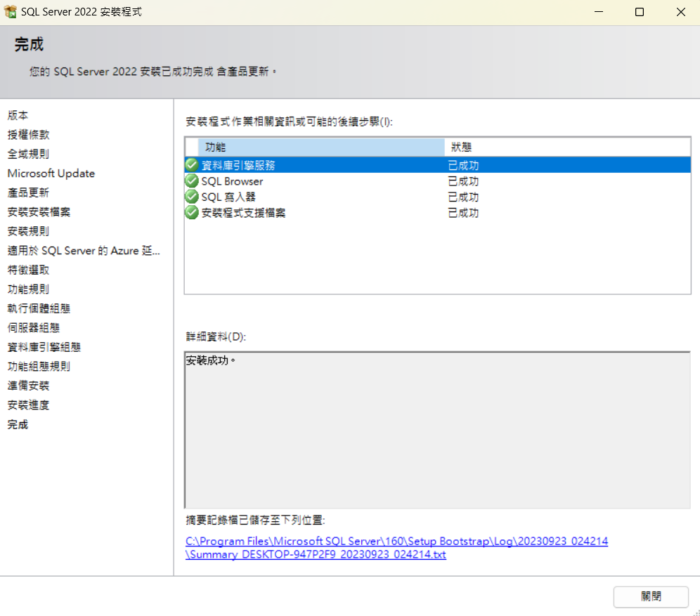Minimize the SQL Server setup window
The height and width of the screenshot is (616, 700).
pos(599,12)
